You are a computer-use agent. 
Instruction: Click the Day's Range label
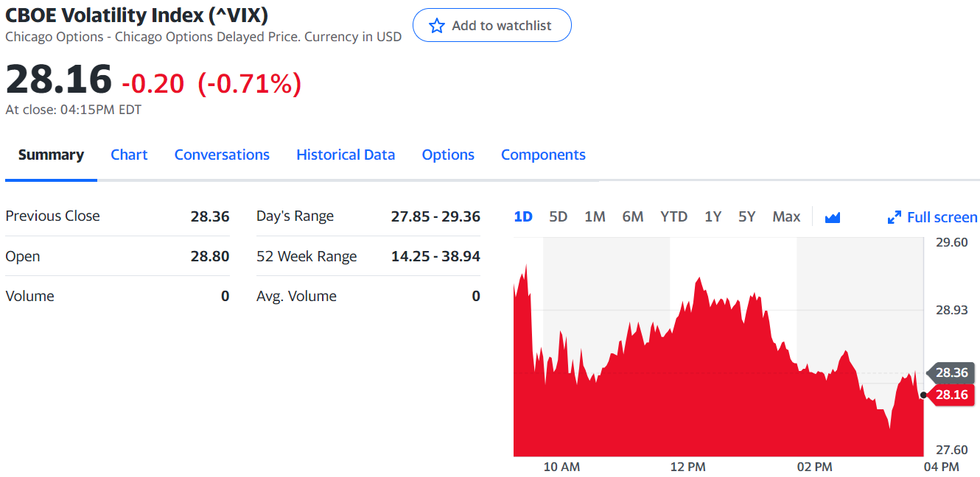click(295, 216)
